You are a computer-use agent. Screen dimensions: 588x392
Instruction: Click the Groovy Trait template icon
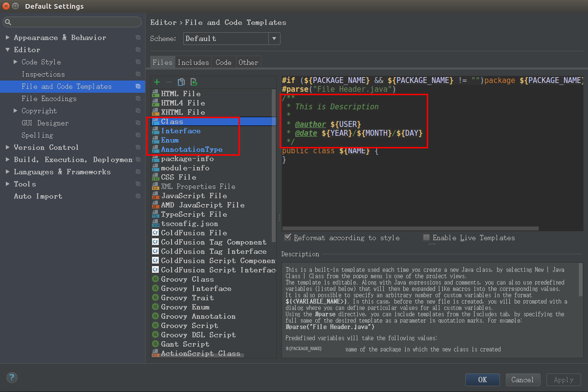155,297
